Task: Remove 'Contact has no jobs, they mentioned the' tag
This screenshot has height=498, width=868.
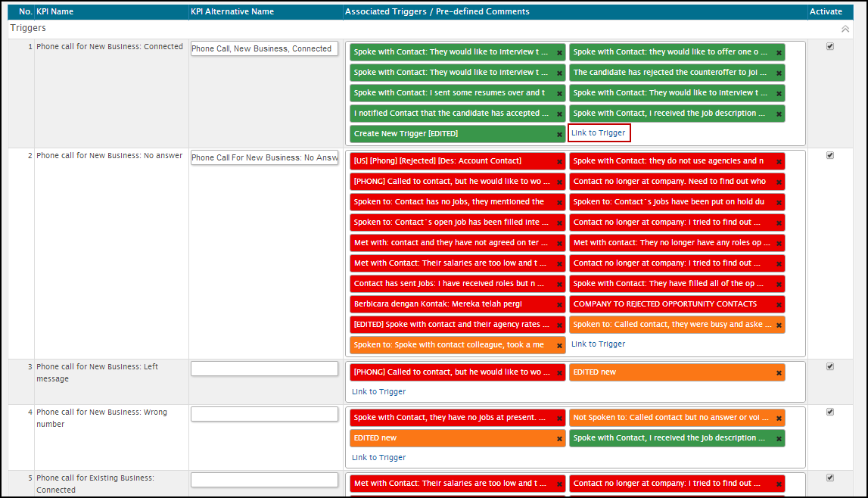Action: point(560,203)
